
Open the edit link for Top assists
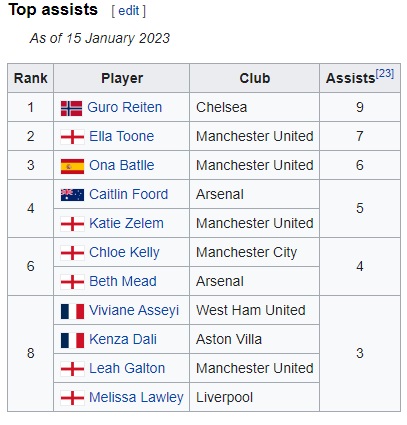pyautogui.click(x=128, y=11)
